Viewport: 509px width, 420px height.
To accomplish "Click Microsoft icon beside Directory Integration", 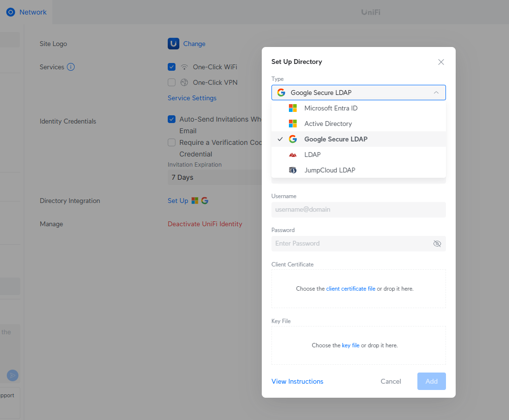I will 195,201.
